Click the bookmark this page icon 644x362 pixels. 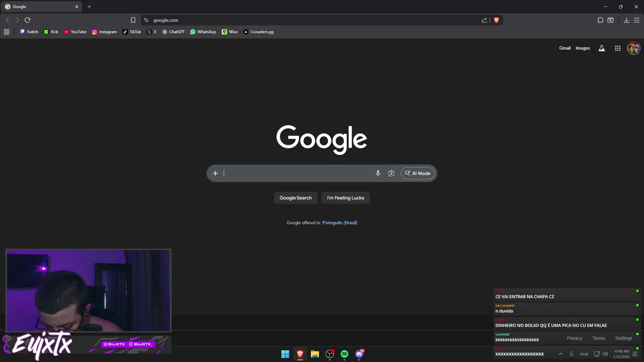click(x=133, y=20)
